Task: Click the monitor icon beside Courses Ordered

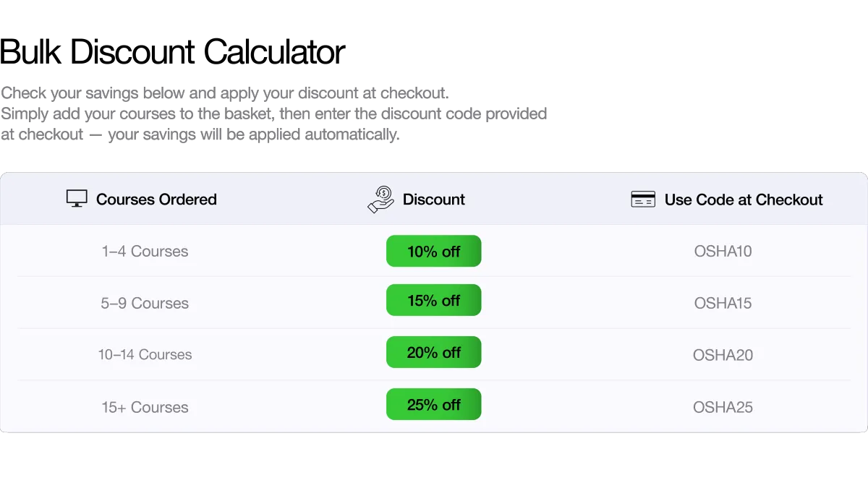Action: [77, 199]
